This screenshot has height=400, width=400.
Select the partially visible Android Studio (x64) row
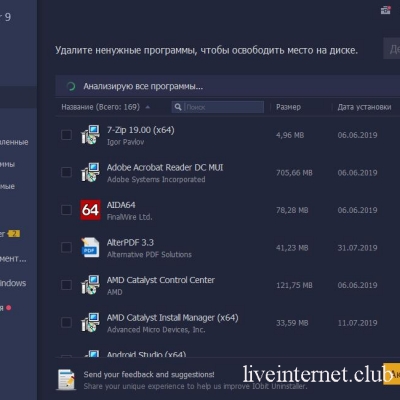tap(146, 354)
